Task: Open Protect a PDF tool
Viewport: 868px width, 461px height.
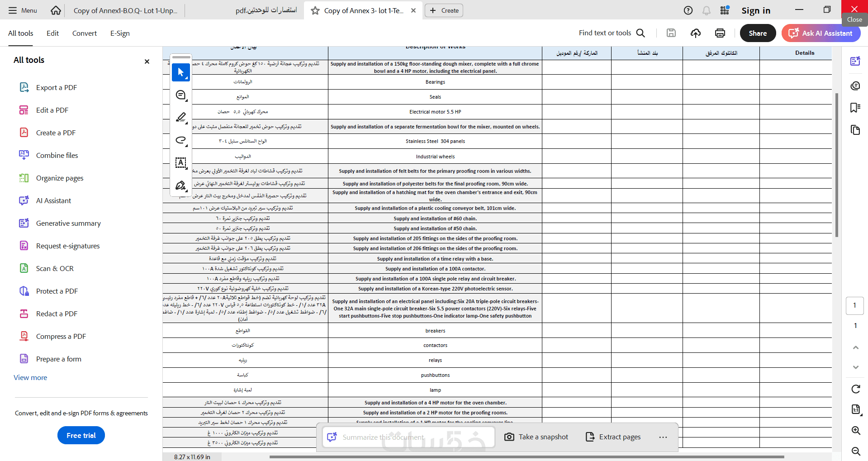Action: click(48, 291)
